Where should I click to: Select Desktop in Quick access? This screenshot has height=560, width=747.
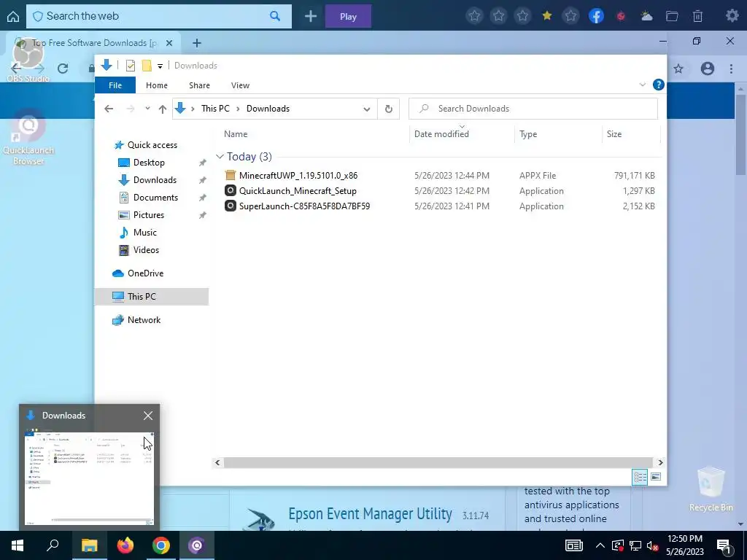[149, 163]
